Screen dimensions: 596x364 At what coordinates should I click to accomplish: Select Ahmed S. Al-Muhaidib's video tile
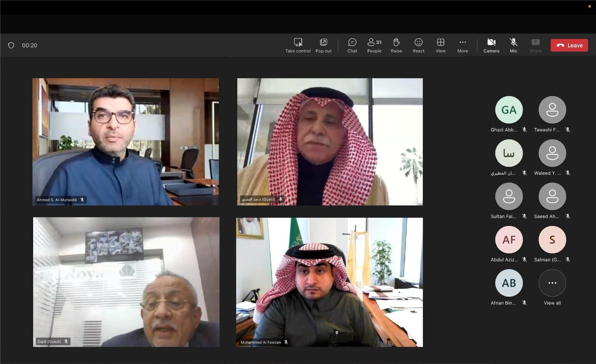[x=126, y=141]
